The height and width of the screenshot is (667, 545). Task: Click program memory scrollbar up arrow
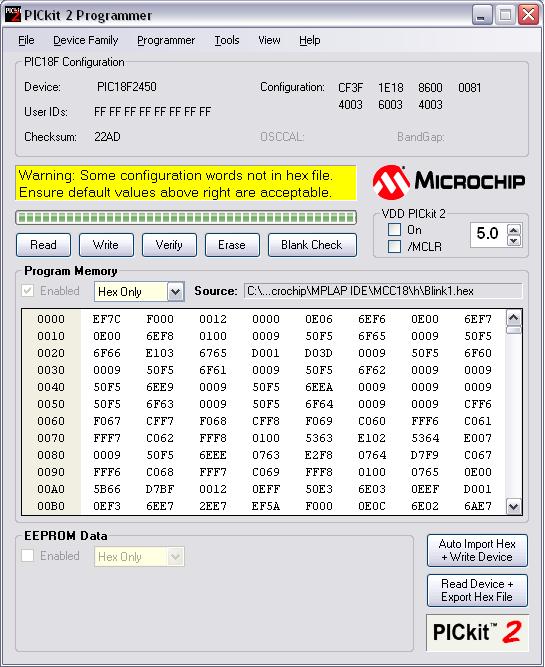514,318
